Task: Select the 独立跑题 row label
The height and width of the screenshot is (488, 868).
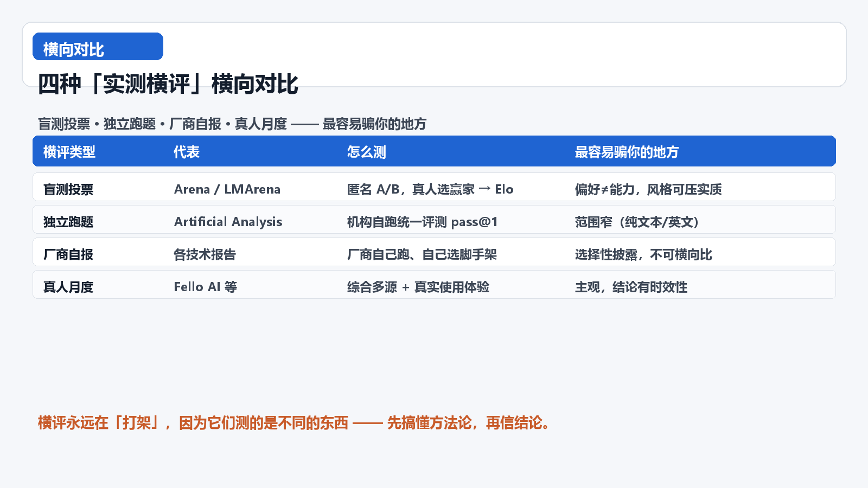Action: click(x=68, y=222)
